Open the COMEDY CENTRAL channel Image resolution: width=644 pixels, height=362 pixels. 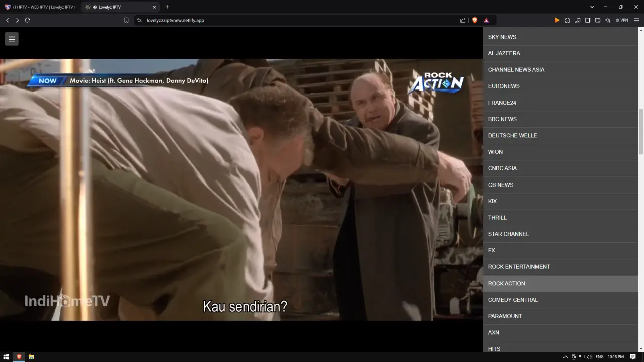coord(560,300)
